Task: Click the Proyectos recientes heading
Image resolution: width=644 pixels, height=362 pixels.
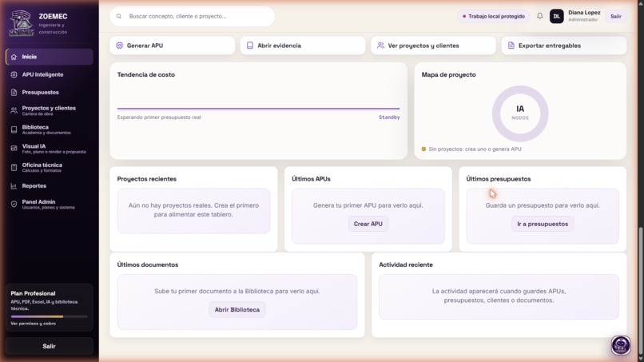Action: (147, 179)
